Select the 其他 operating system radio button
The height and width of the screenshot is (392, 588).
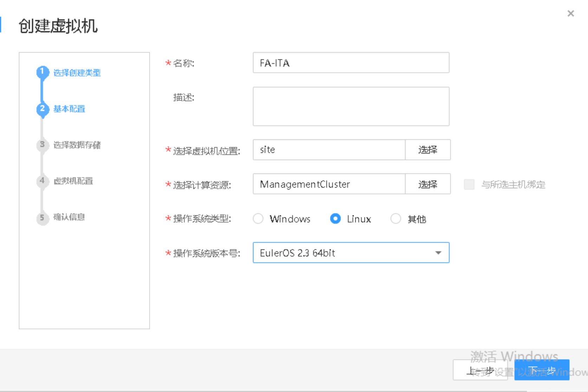(x=395, y=218)
